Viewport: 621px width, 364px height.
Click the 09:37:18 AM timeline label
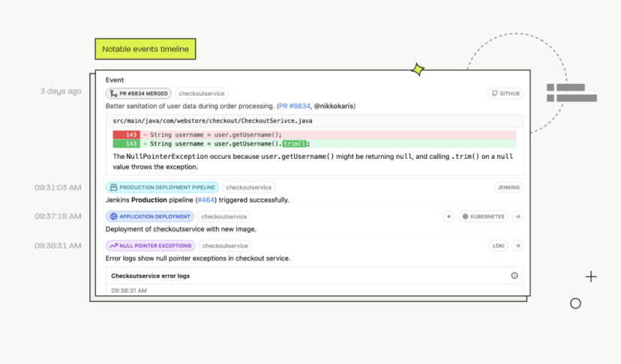coord(58,216)
